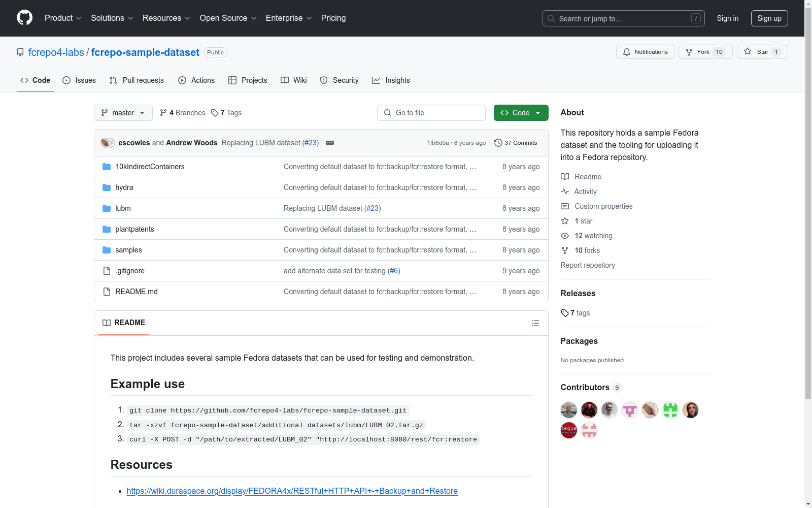The height and width of the screenshot is (508, 812).
Task: View the 37 Commits history
Action: point(516,143)
